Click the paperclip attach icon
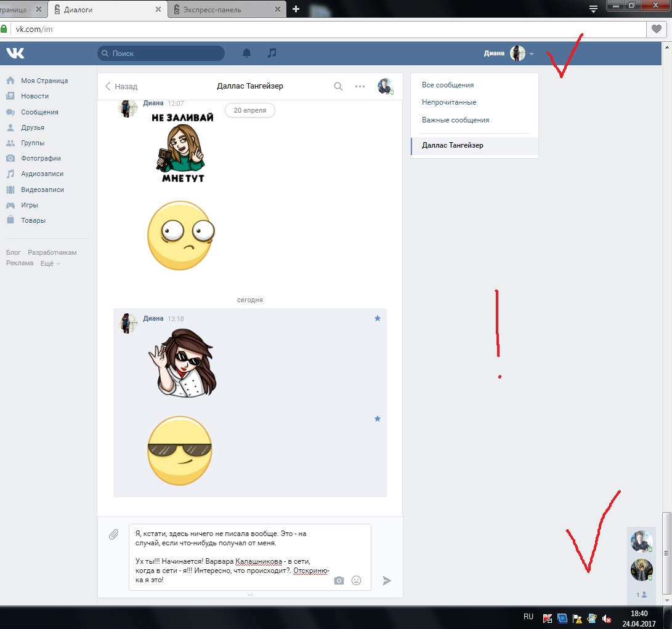The height and width of the screenshot is (629, 672). 113,534
